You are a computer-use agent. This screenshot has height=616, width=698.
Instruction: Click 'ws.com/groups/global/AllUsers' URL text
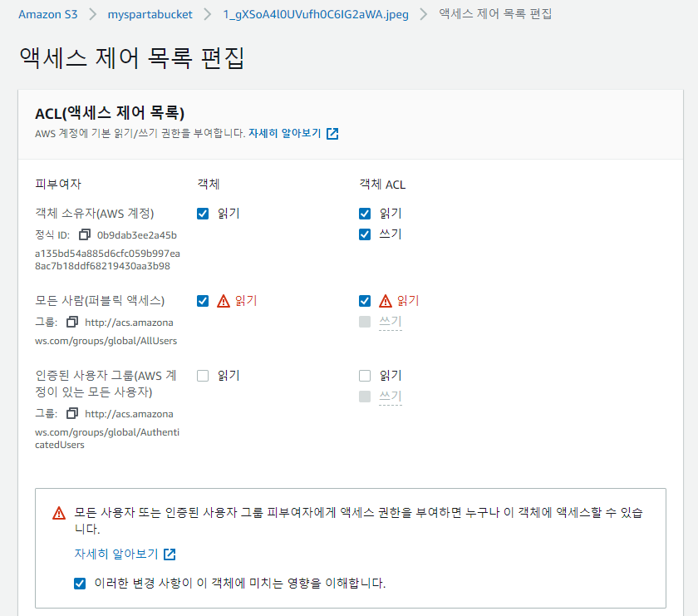pyautogui.click(x=106, y=341)
